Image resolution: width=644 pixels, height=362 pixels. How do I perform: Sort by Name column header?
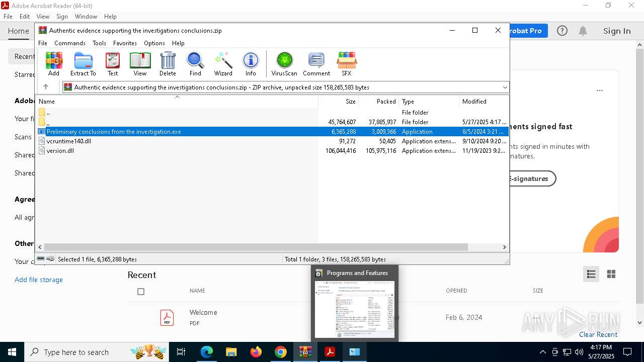pyautogui.click(x=177, y=102)
